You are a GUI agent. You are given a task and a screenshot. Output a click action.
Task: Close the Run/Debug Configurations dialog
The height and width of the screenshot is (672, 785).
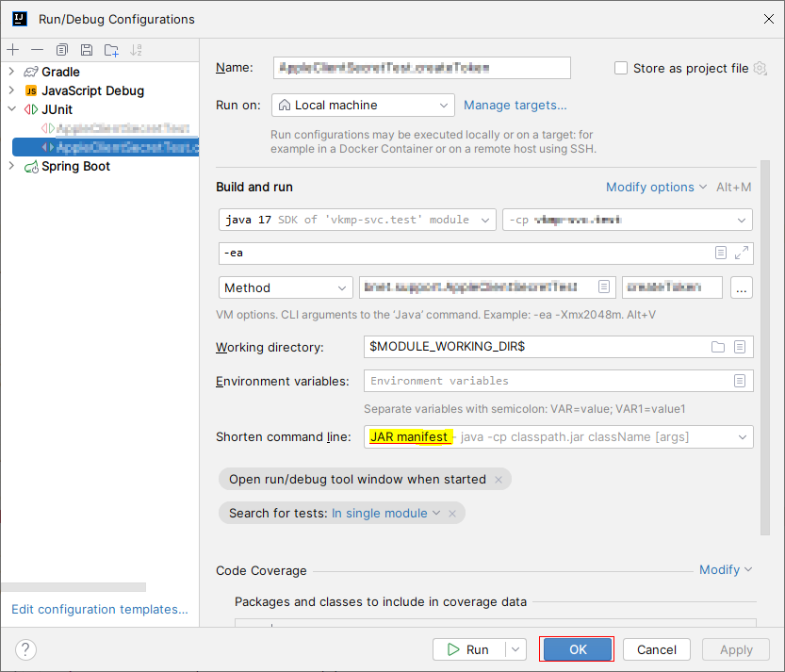(768, 19)
